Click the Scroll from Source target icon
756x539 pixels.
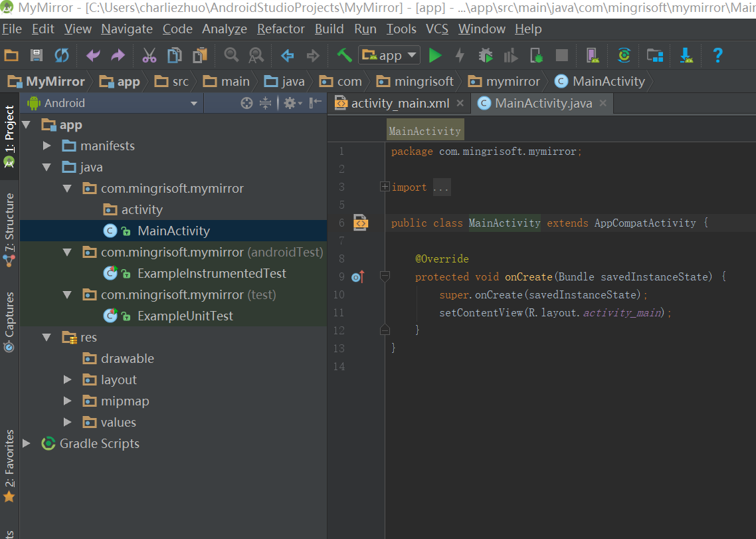pos(247,103)
